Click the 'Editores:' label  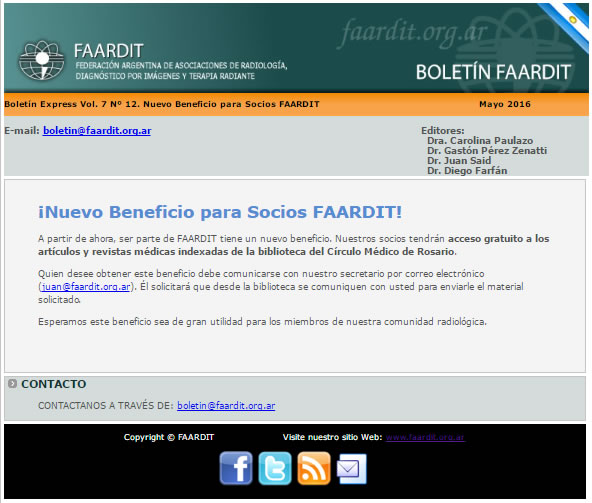[443, 131]
